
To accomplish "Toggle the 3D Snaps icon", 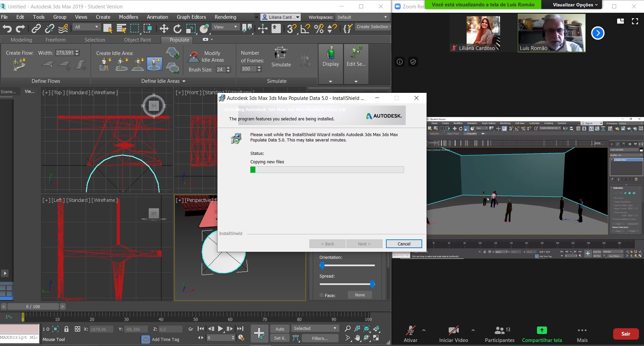I will pos(292,29).
